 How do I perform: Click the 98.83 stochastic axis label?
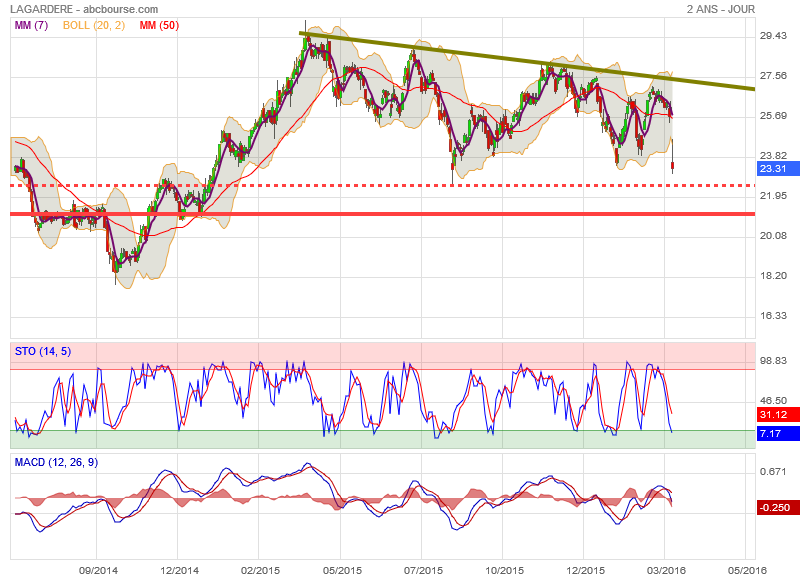click(x=773, y=361)
